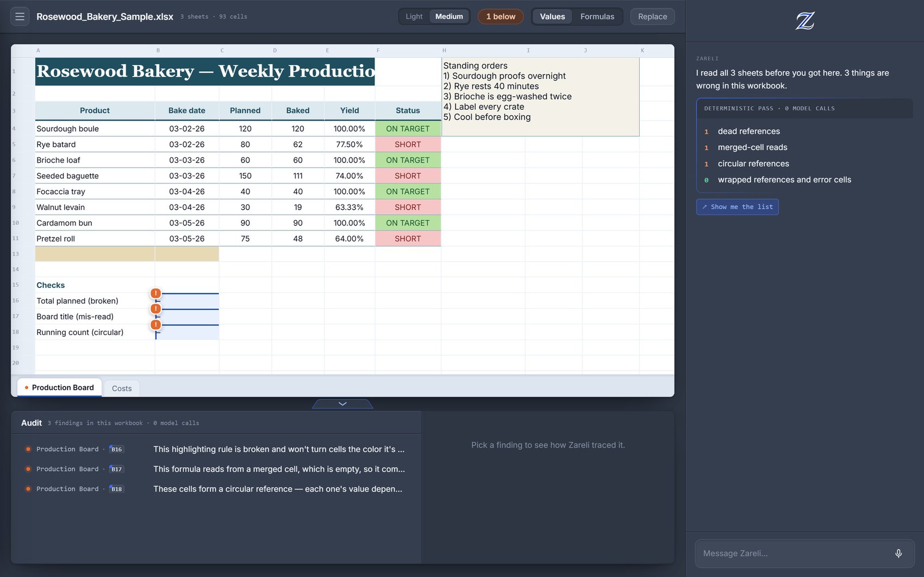Click the microphone icon in message box
The width and height of the screenshot is (924, 577).
(898, 553)
